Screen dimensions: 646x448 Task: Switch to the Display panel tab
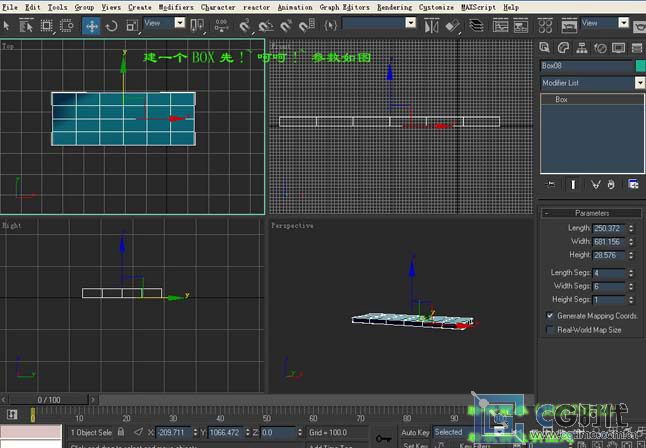[618, 48]
